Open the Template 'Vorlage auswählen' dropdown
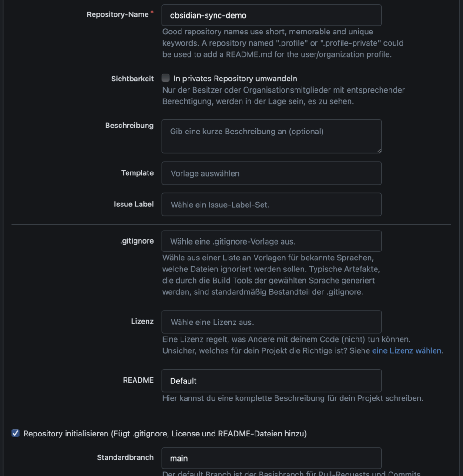This screenshot has width=463, height=476. [x=271, y=173]
